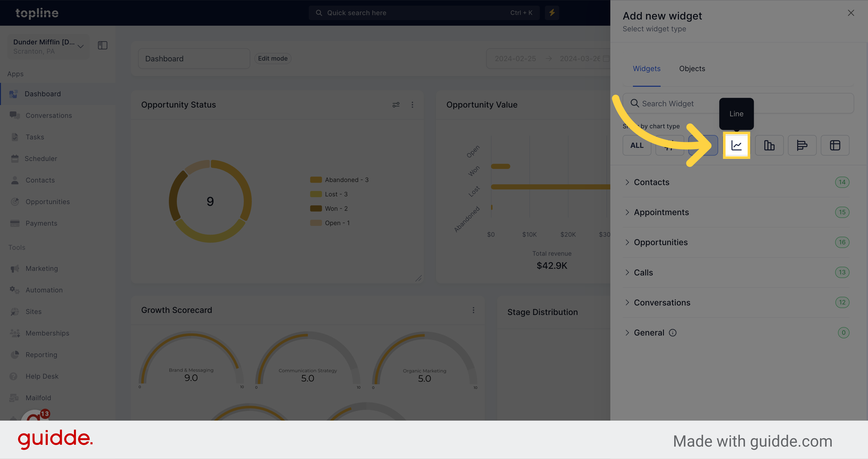Switch to the Objects tab
The image size is (868, 459).
coord(692,68)
